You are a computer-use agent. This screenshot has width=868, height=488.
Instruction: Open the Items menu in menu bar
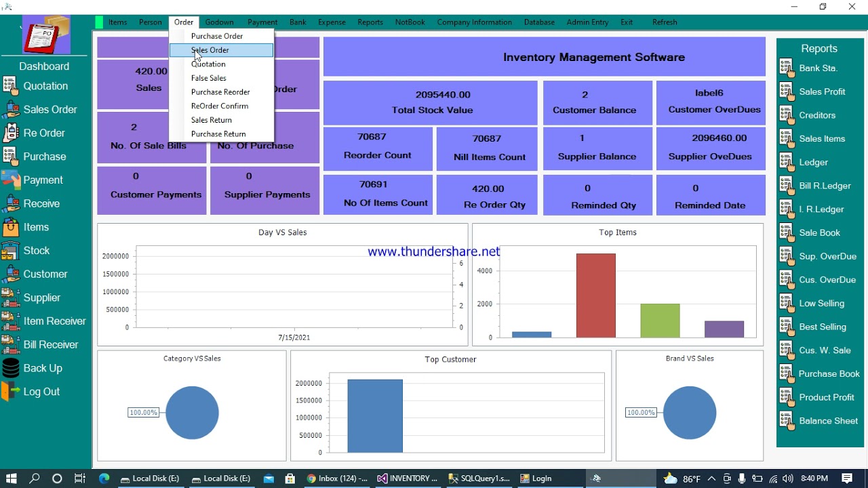pyautogui.click(x=117, y=22)
